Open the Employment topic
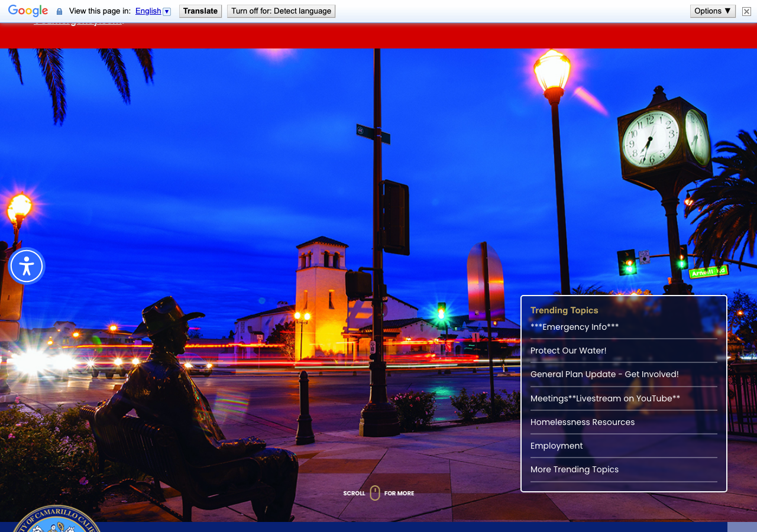 tap(557, 446)
